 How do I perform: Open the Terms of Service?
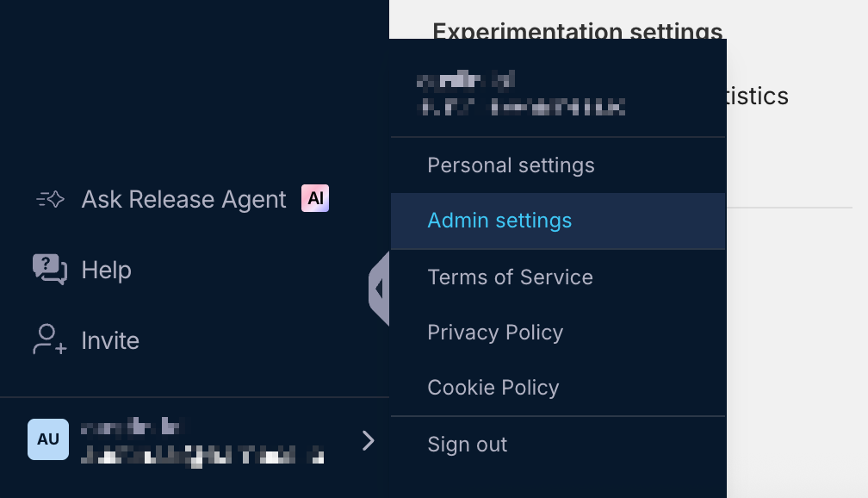tap(510, 277)
